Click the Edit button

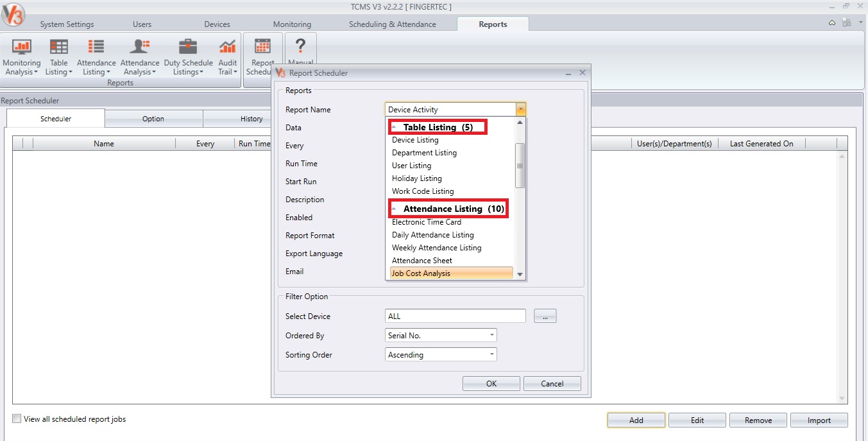(x=697, y=420)
